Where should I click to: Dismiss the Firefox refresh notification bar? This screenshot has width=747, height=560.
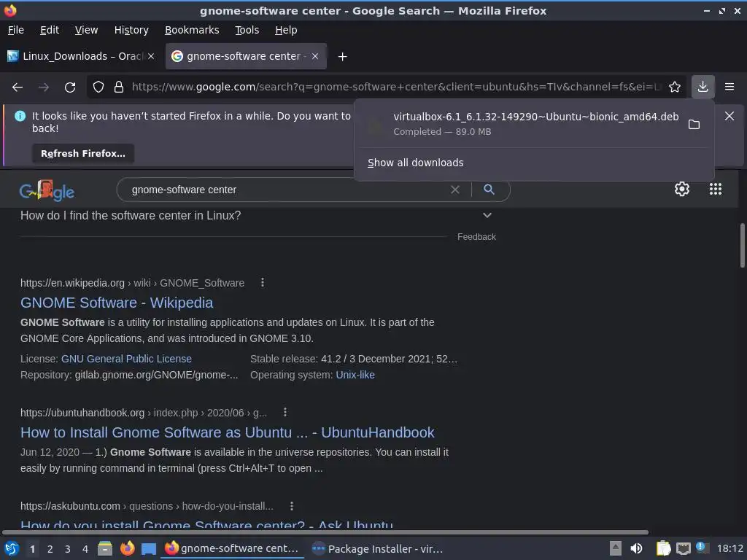coord(729,116)
